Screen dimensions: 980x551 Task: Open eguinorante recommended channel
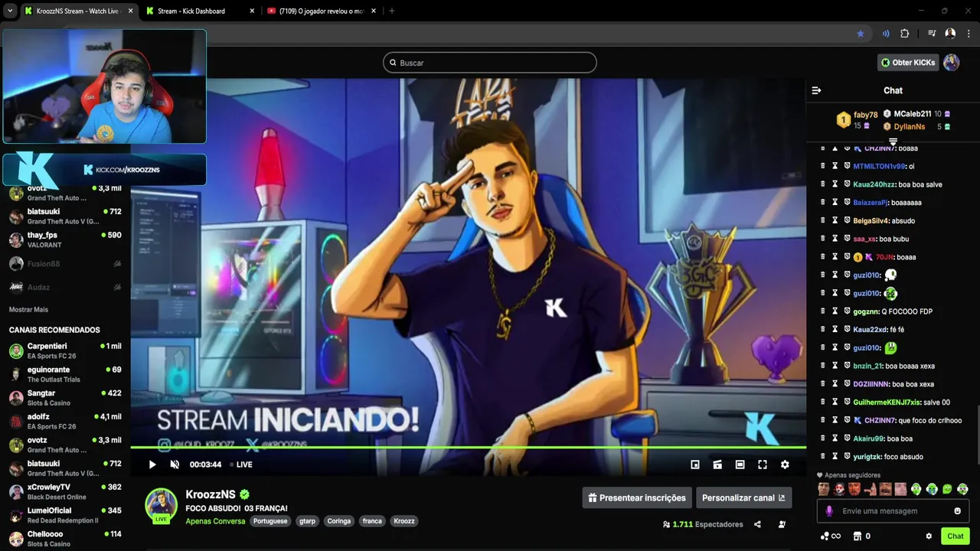(65, 374)
